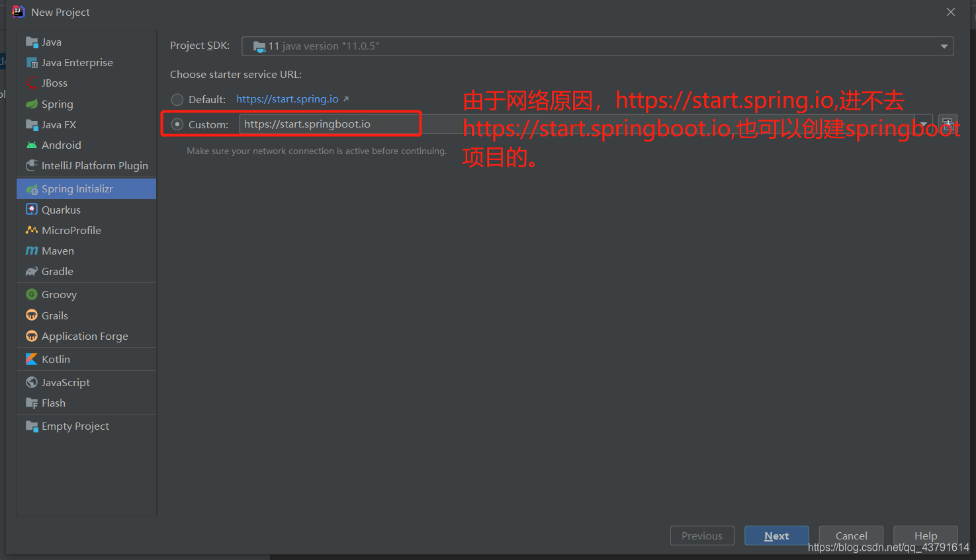Click the MicroProfile label text
Viewport: 976px width, 560px height.
click(71, 230)
